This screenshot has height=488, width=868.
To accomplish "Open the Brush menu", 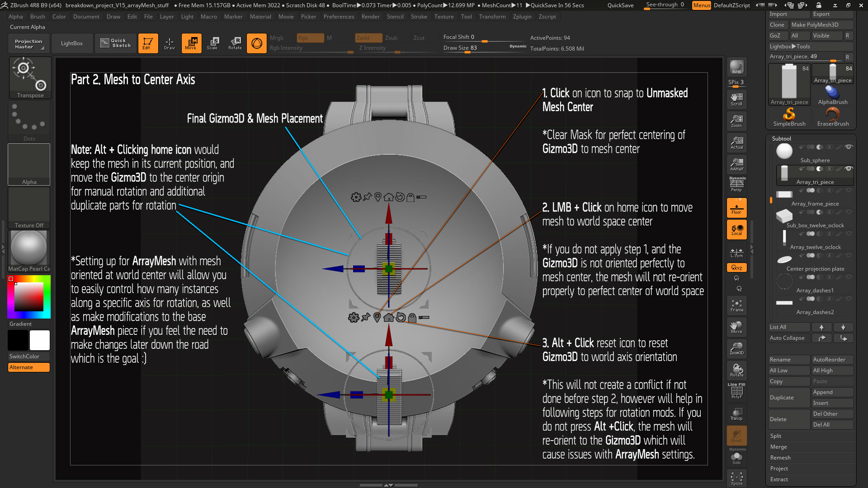I will point(38,17).
